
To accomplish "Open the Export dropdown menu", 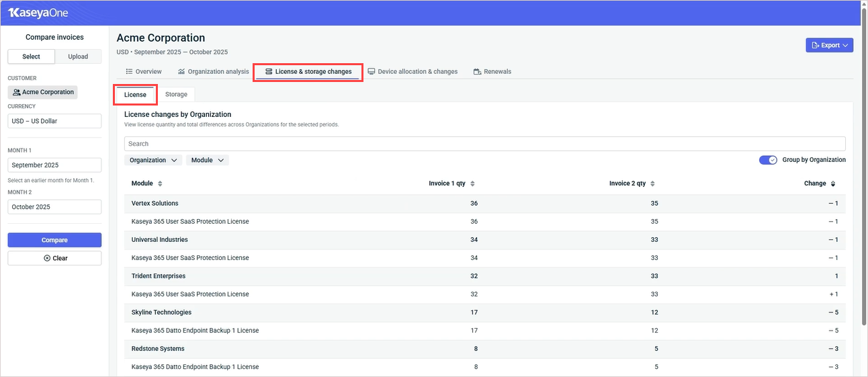I will tap(829, 45).
